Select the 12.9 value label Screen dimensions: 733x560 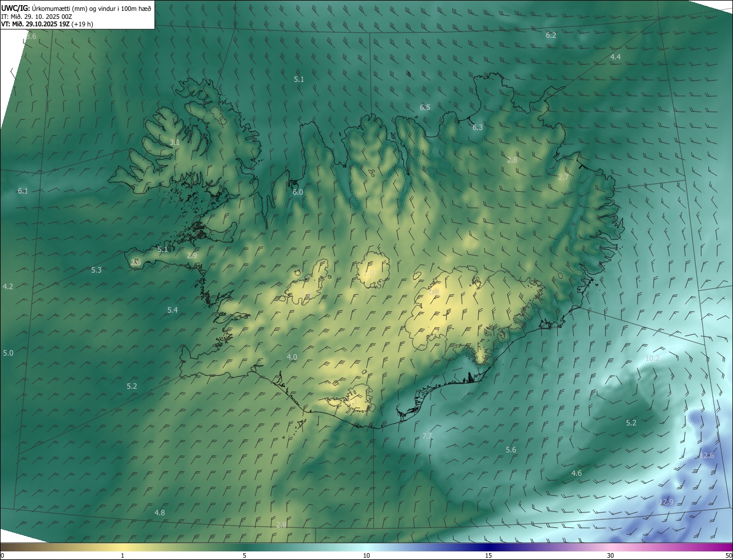(x=667, y=502)
